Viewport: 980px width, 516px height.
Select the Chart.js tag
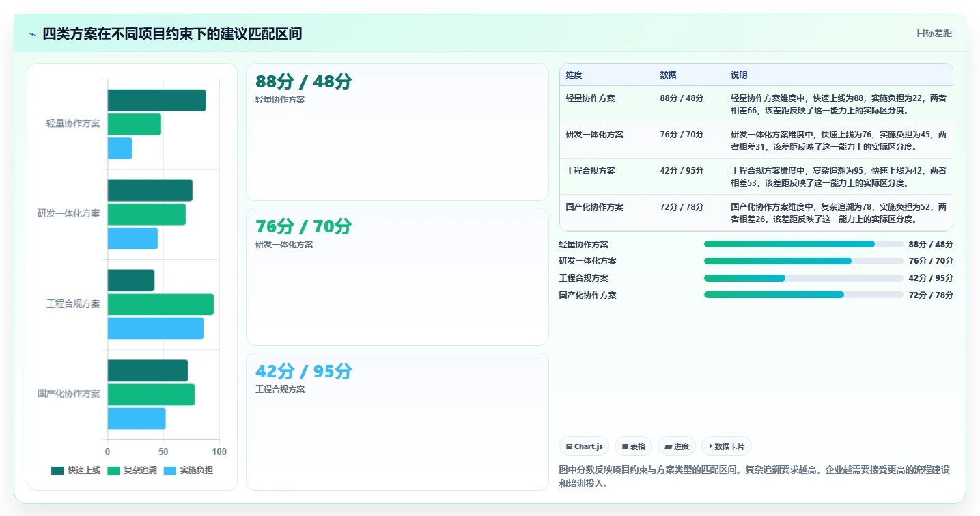[584, 446]
